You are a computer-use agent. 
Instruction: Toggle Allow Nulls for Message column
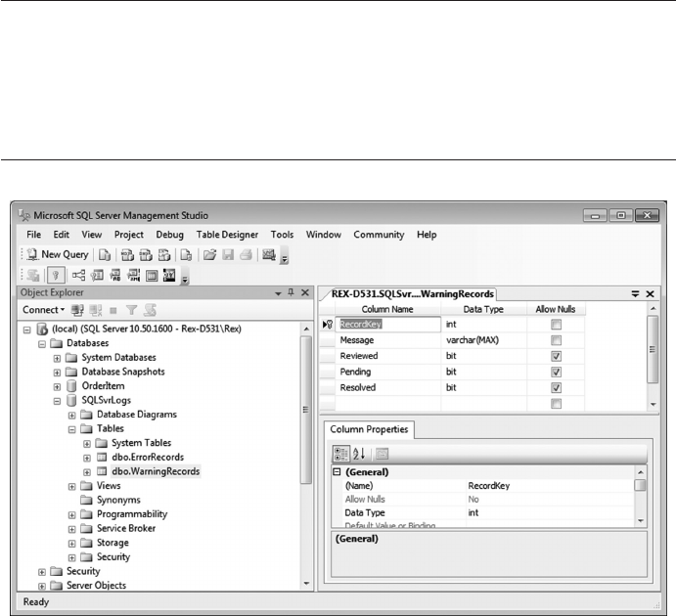pyautogui.click(x=556, y=340)
